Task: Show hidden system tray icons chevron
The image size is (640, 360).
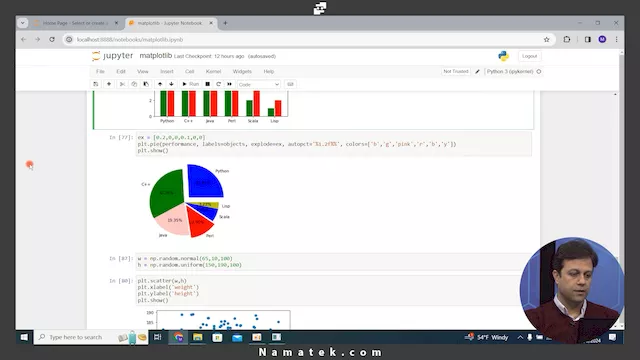Action: click(x=520, y=337)
